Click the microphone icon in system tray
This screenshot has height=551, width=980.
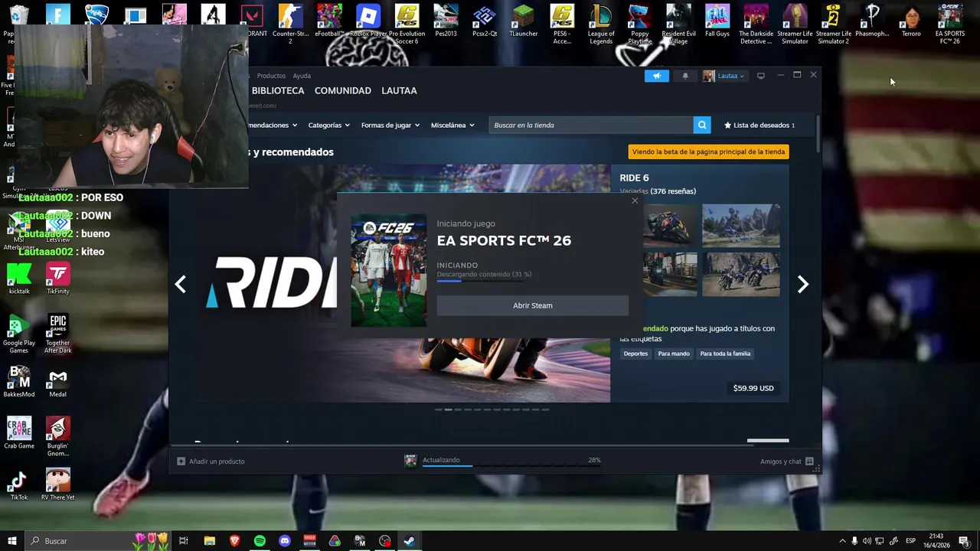pyautogui.click(x=855, y=541)
